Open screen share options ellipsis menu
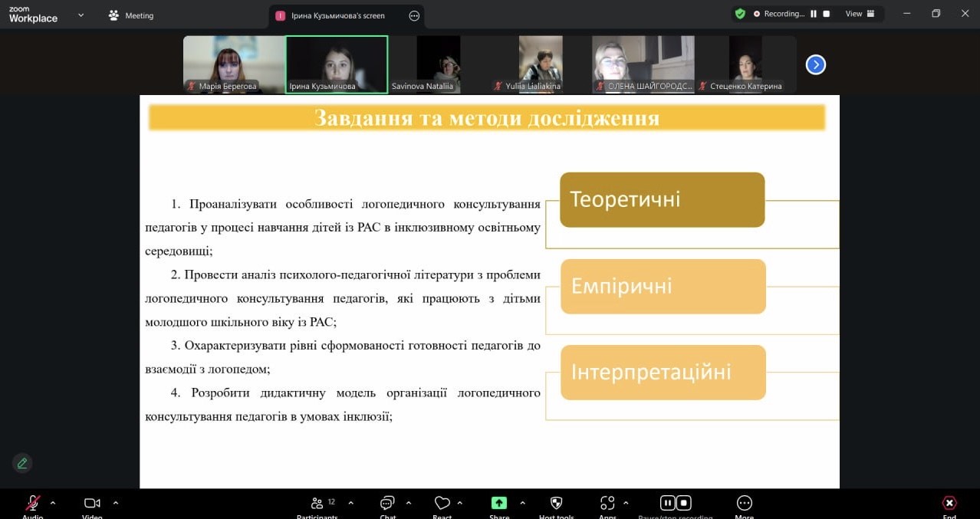The image size is (980, 519). 414,15
